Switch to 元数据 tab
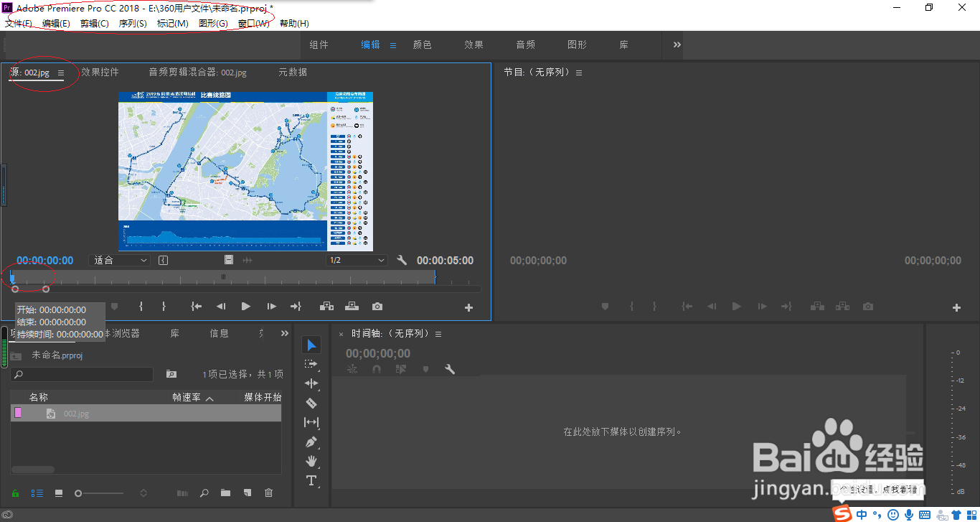Image resolution: width=980 pixels, height=522 pixels. point(293,73)
